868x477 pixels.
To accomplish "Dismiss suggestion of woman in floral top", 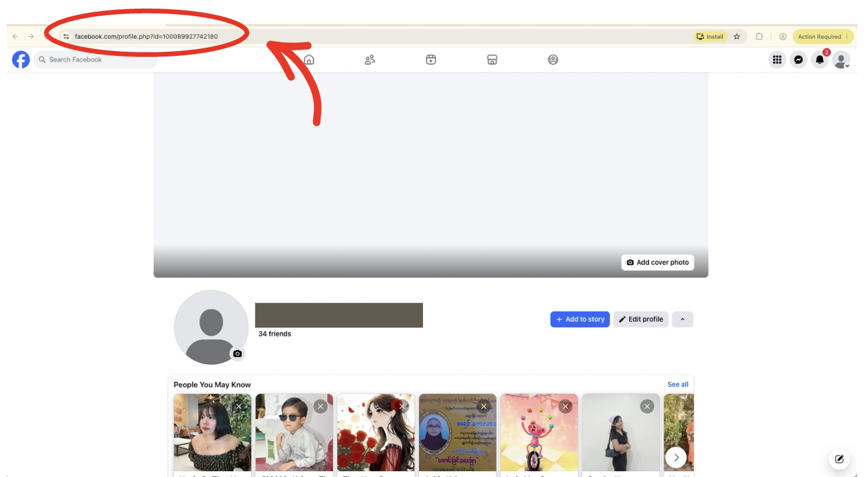I will point(239,407).
